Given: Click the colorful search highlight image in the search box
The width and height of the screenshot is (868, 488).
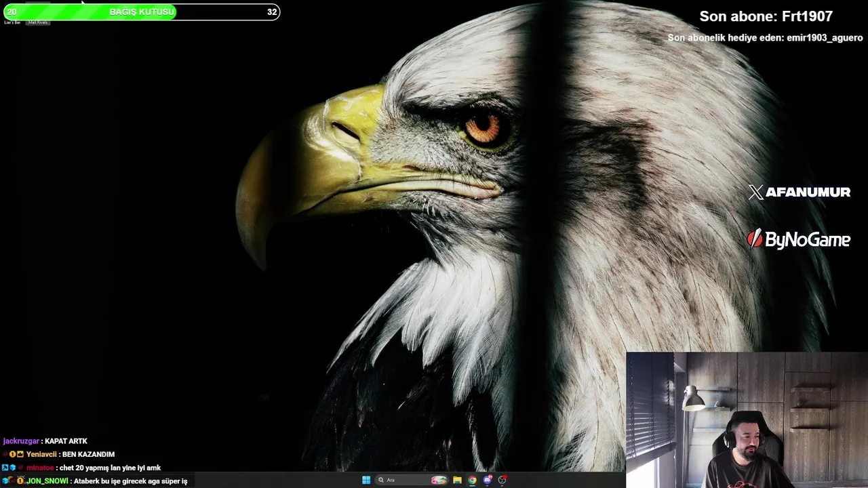Looking at the screenshot, I should point(439,480).
